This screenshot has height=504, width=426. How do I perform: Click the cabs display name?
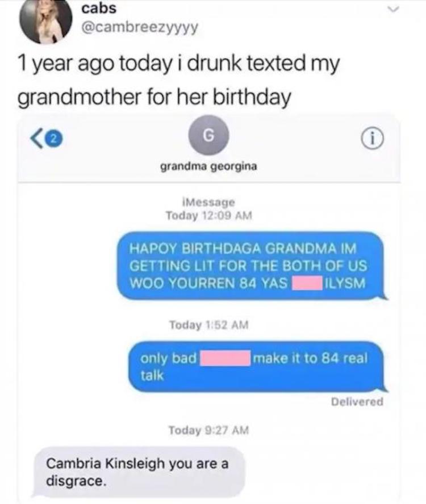coord(99,8)
